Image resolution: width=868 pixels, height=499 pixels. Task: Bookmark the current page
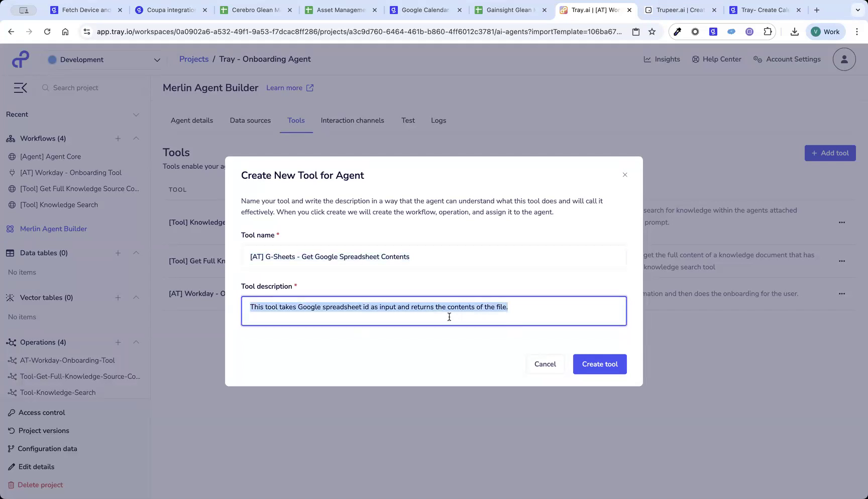coord(652,31)
